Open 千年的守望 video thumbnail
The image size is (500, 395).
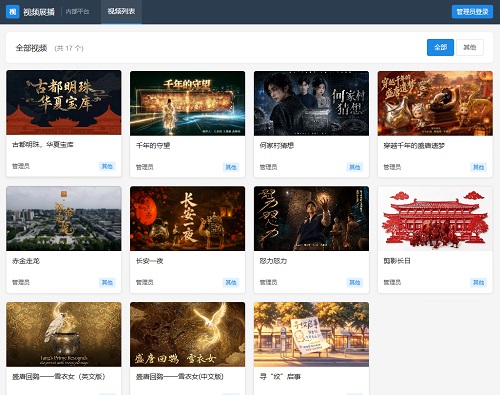(x=187, y=103)
